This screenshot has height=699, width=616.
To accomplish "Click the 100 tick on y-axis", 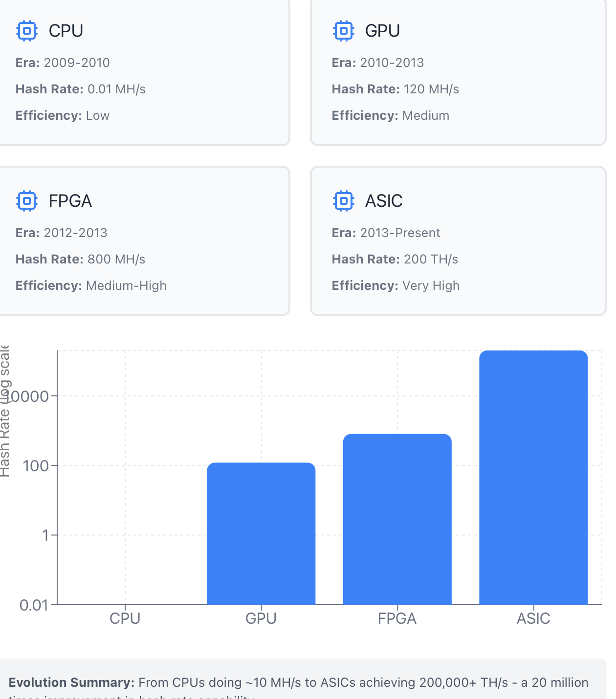I will click(x=36, y=466).
